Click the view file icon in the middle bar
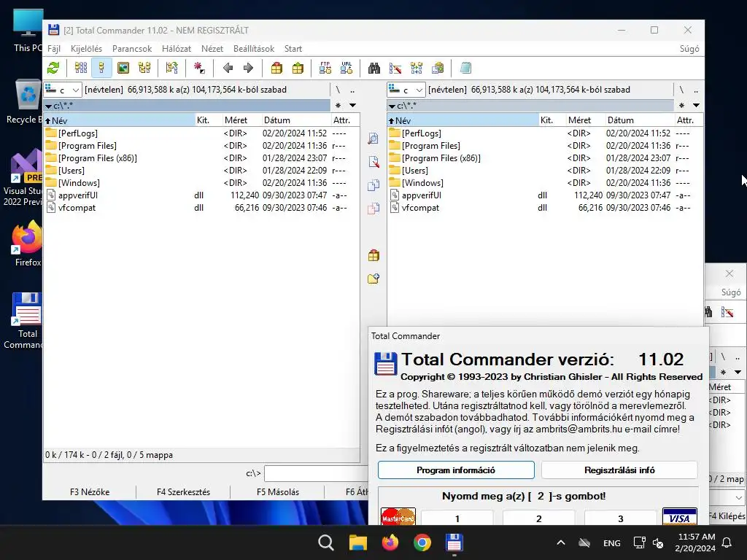Viewport: 747px width, 560px height. pos(373,139)
